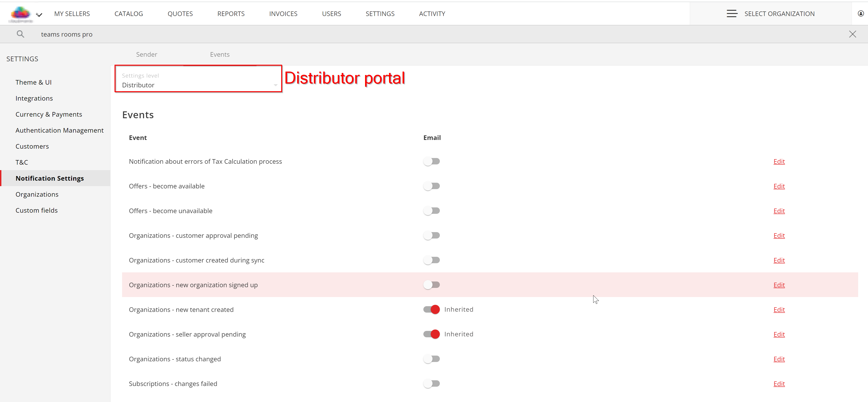Image resolution: width=868 pixels, height=402 pixels.
Task: Click the search magnifier icon
Action: click(20, 34)
